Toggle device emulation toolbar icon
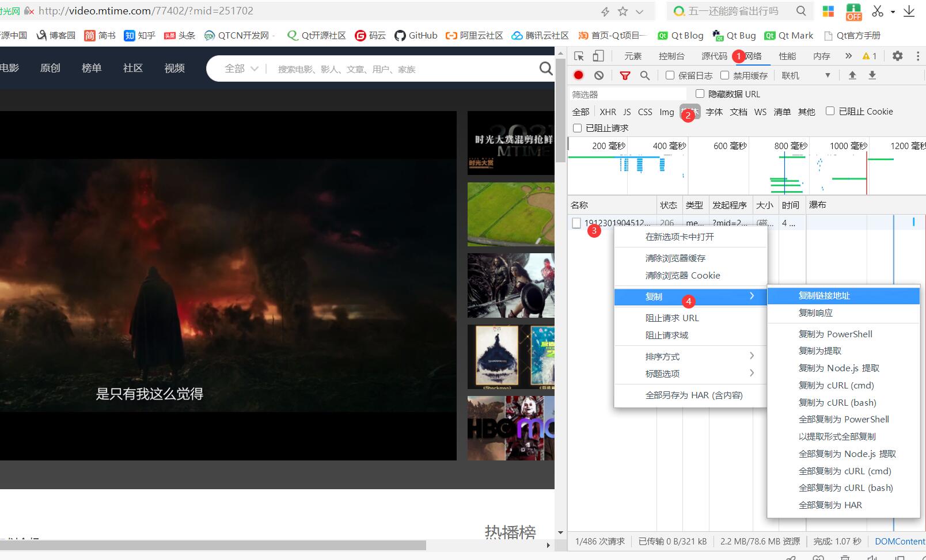Viewport: 926px width, 560px height. [598, 56]
